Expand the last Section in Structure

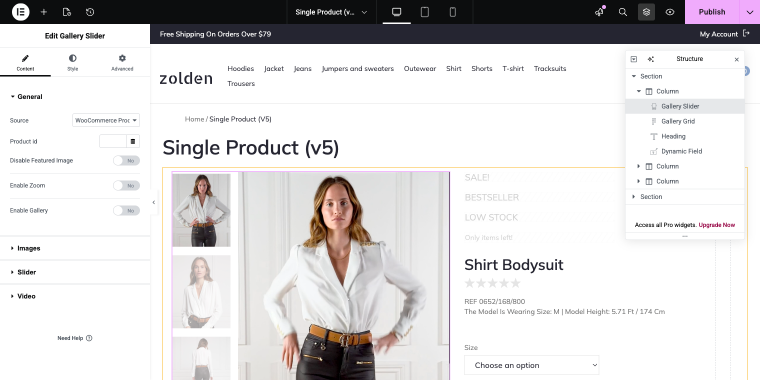click(633, 196)
